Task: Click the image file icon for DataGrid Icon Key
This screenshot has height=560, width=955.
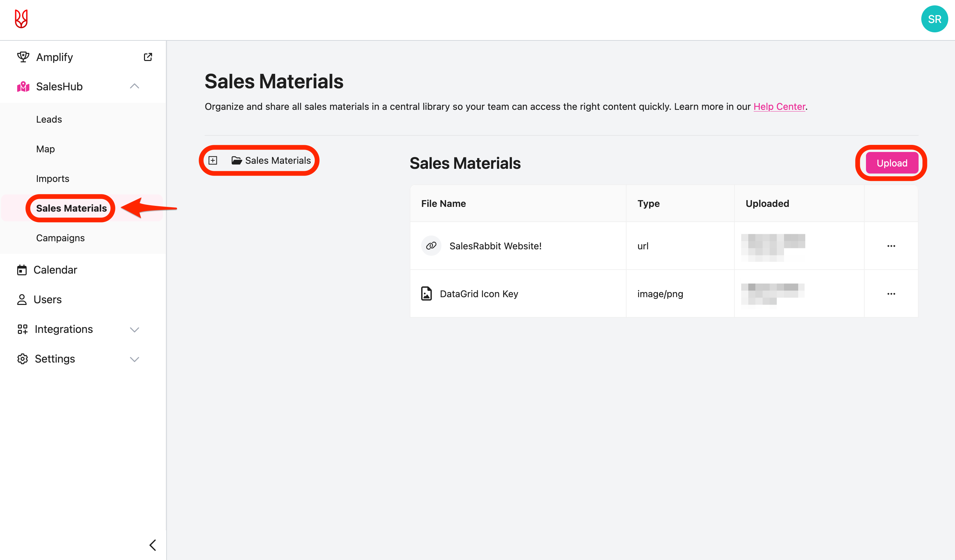Action: point(426,294)
